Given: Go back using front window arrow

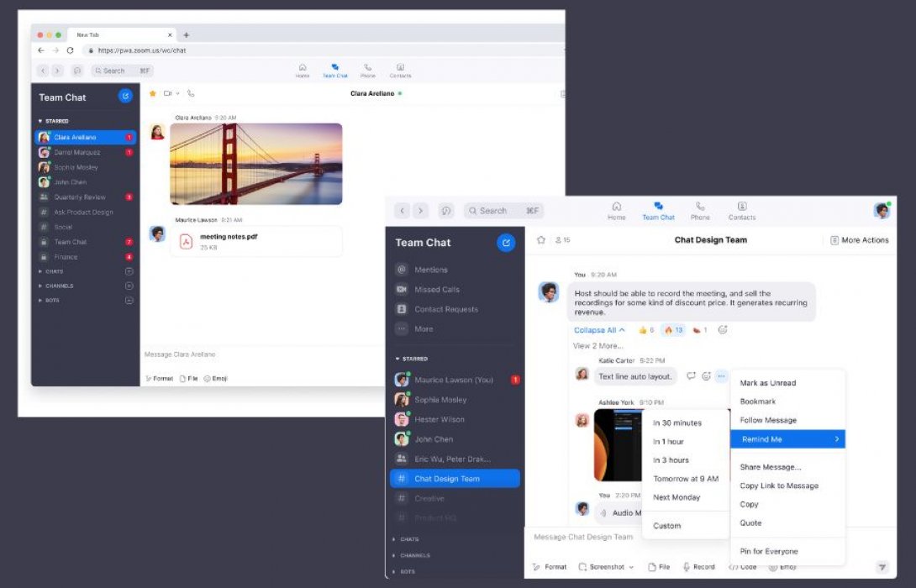Looking at the screenshot, I should (x=402, y=210).
